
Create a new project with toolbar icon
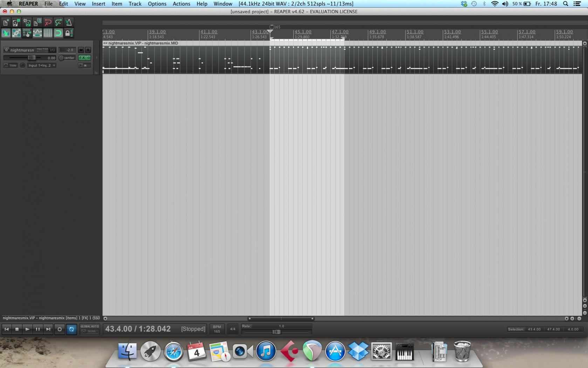[6, 23]
